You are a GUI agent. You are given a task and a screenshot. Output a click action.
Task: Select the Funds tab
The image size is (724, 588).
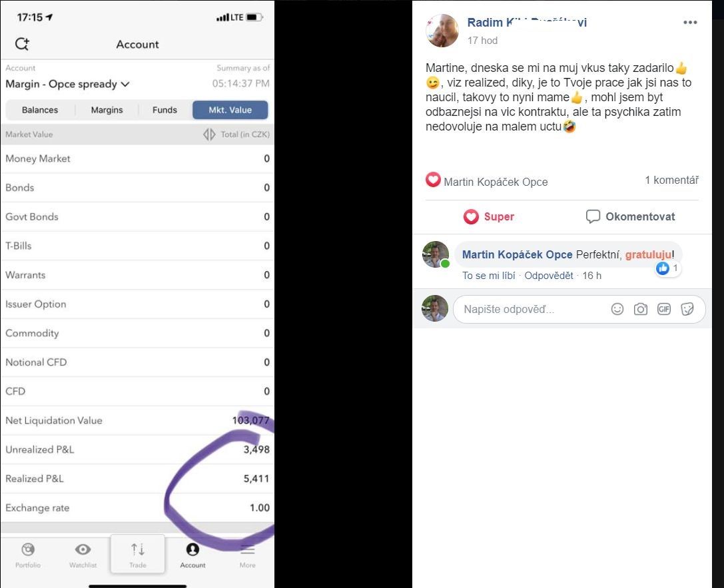tap(165, 110)
